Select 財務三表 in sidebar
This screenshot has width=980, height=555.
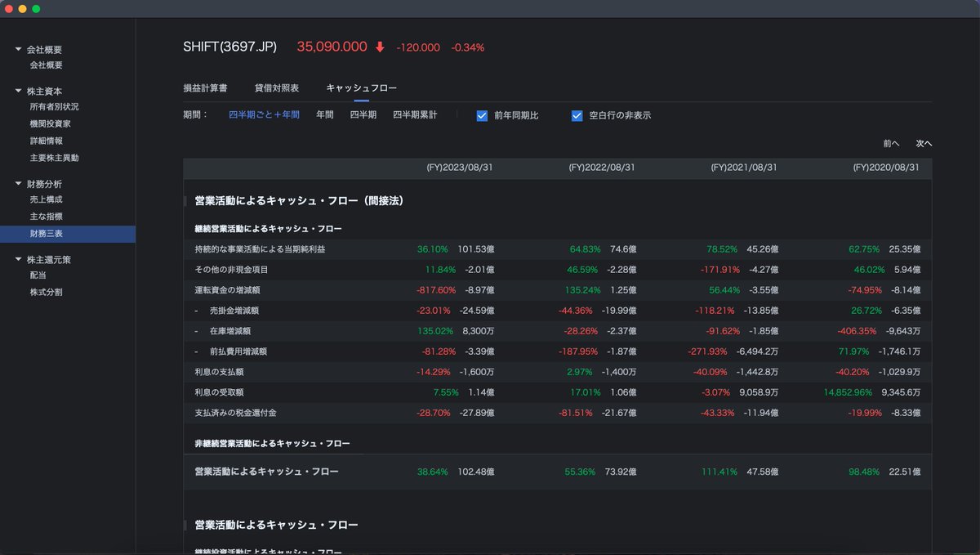[68, 234]
